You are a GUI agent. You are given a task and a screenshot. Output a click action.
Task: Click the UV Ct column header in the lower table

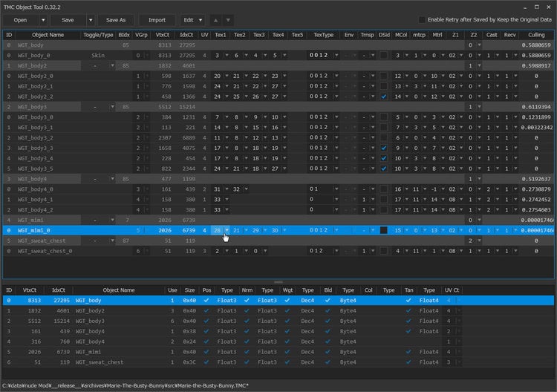pos(452,290)
